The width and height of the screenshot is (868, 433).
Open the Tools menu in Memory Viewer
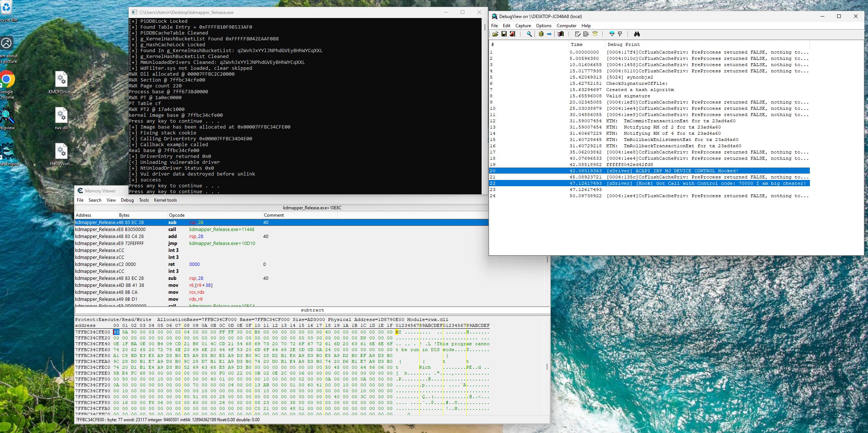click(144, 200)
